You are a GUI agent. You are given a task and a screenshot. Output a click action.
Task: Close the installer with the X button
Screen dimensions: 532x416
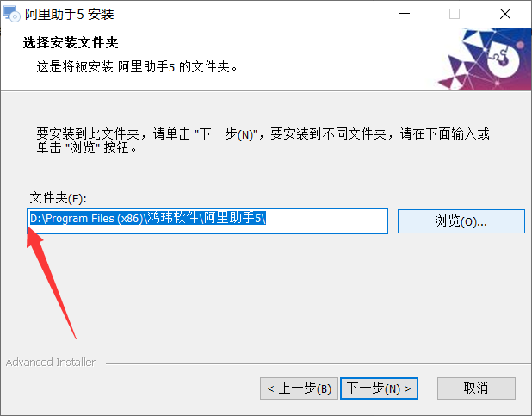point(505,14)
